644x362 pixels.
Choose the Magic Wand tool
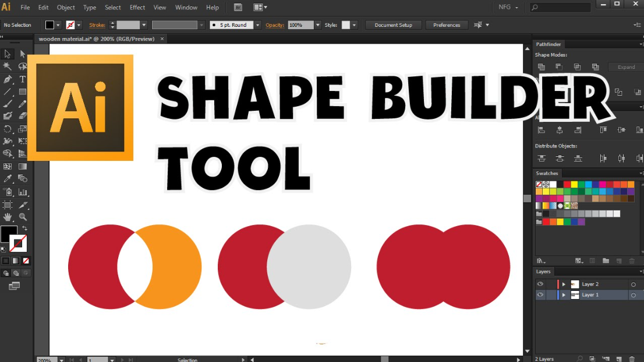point(8,66)
